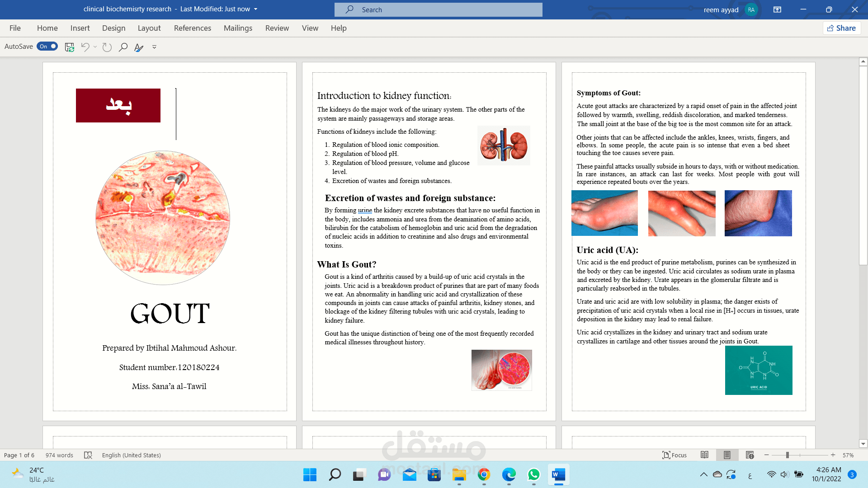Click the Undo arrow icon
The width and height of the screenshot is (868, 488).
coord(85,47)
